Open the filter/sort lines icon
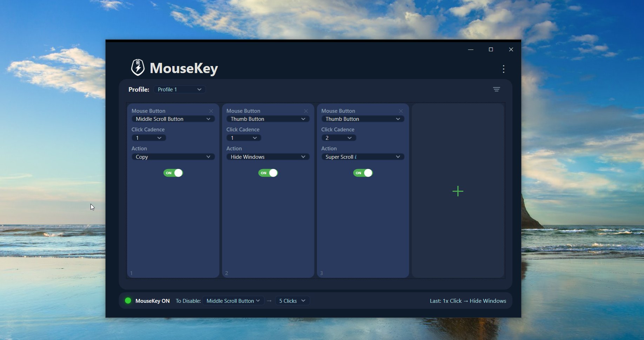 [496, 89]
